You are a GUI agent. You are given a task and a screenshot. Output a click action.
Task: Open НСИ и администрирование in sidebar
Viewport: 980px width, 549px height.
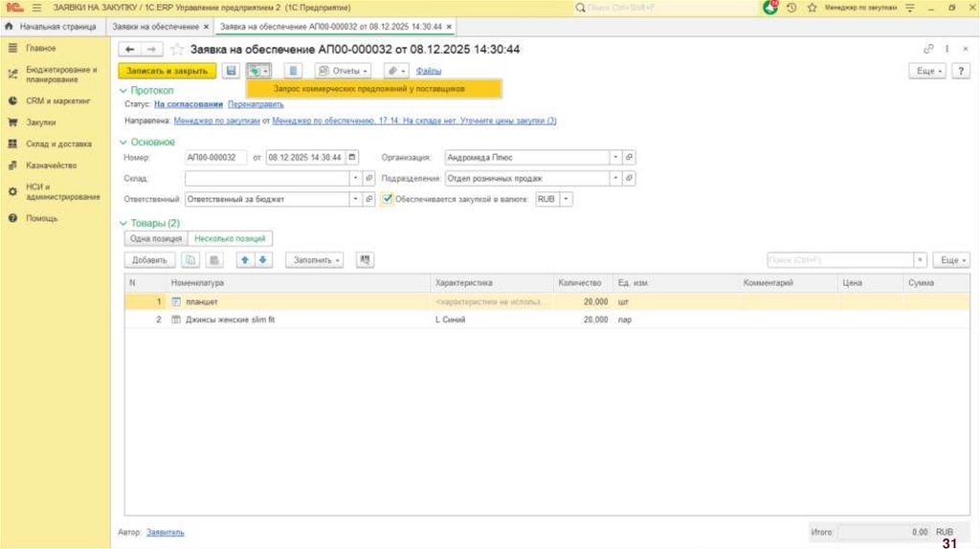pyautogui.click(x=62, y=191)
